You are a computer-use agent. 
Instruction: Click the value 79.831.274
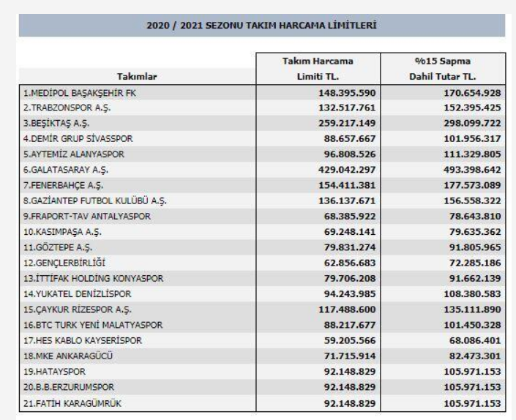point(350,247)
